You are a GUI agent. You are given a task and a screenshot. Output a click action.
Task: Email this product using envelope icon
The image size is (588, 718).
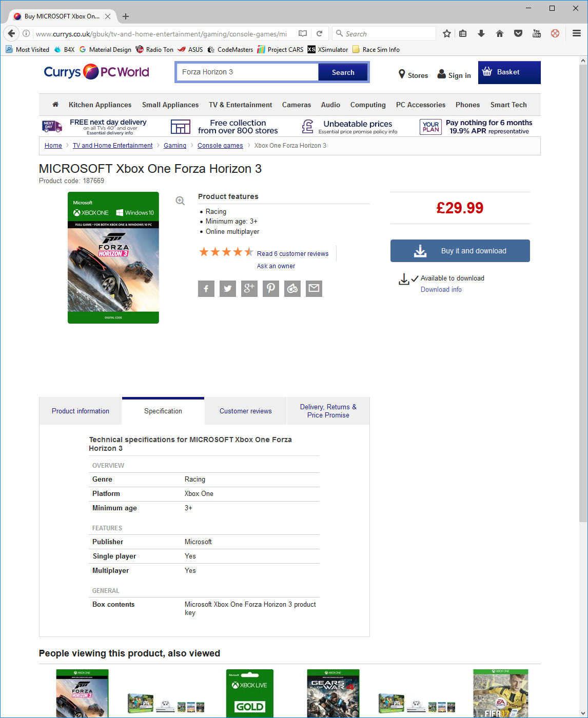(314, 289)
